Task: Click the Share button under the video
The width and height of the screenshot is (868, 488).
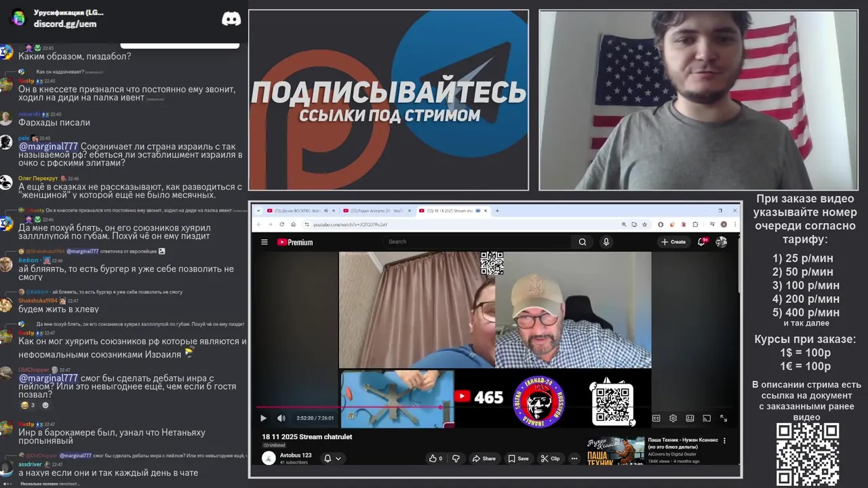Action: [484, 458]
